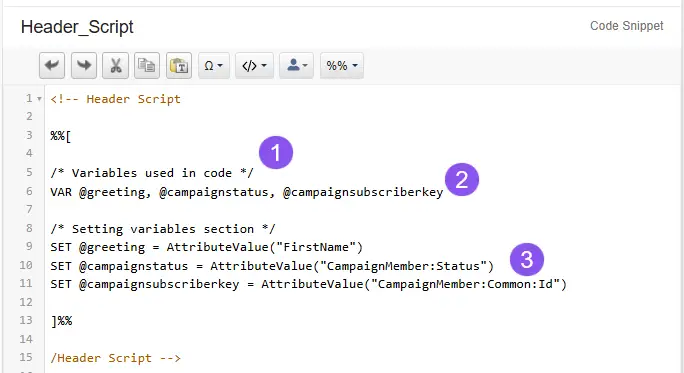Screen dimensions: 684x373
Task: Click '/* Setting variables section */' comment
Action: pyautogui.click(x=163, y=229)
